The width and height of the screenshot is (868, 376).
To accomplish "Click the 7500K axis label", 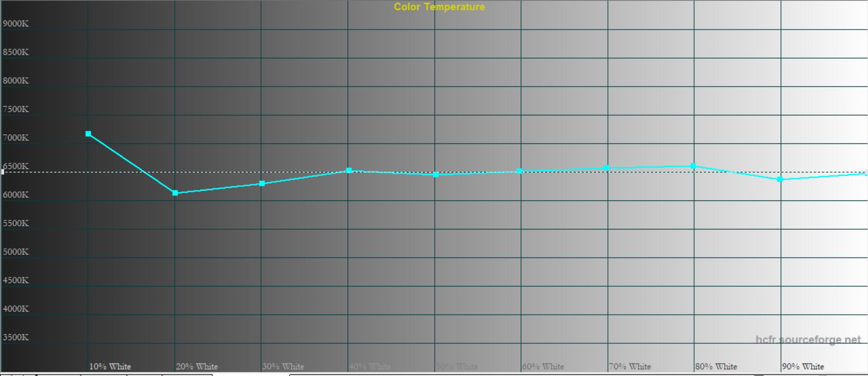I will click(16, 109).
